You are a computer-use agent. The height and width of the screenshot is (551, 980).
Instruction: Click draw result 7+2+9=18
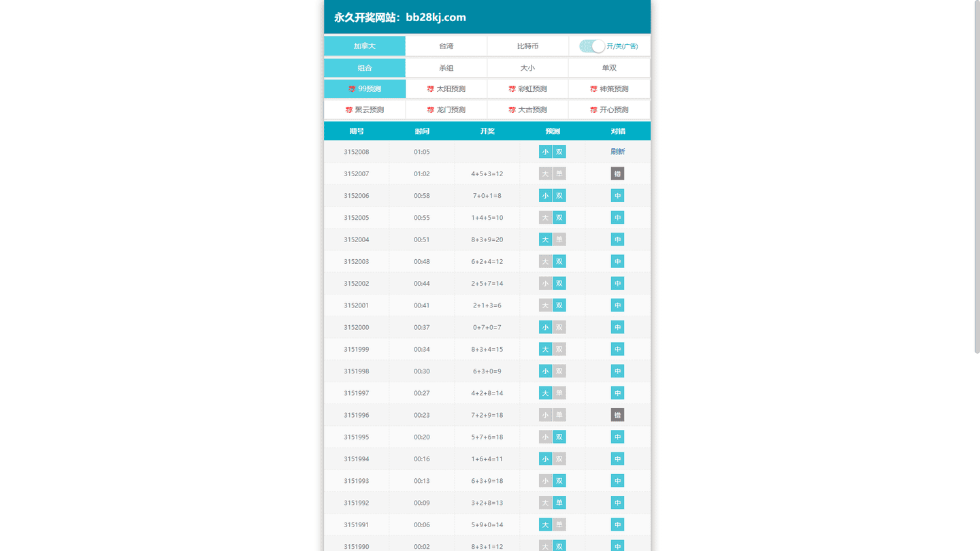487,415
